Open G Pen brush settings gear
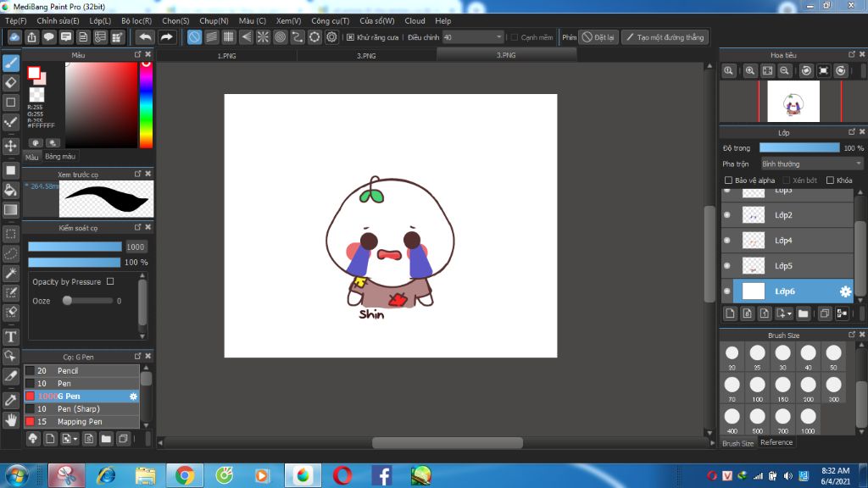 click(133, 396)
